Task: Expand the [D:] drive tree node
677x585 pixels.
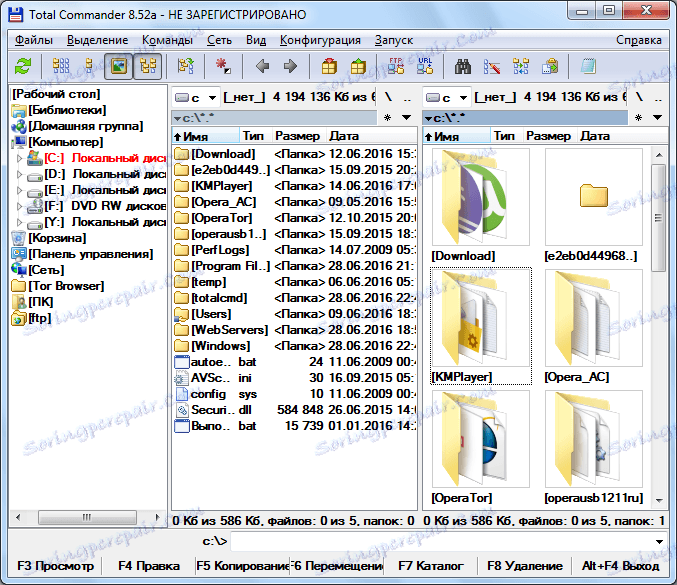Action: pos(19,174)
